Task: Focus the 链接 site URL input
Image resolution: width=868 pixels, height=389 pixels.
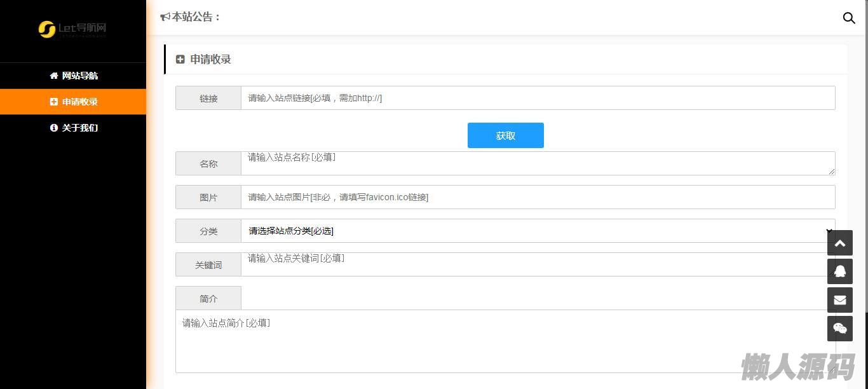Action: 537,98
